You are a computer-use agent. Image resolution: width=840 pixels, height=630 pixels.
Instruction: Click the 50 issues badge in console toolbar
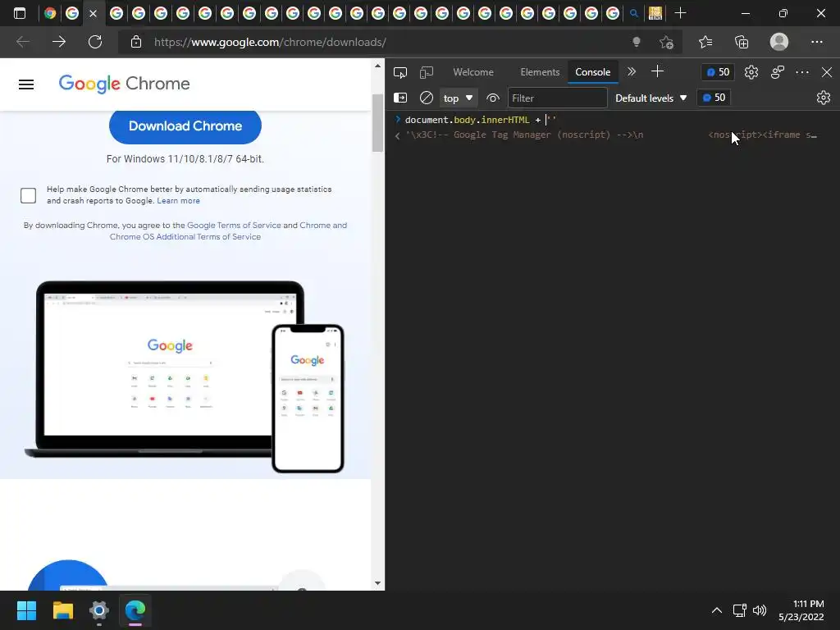tap(714, 98)
